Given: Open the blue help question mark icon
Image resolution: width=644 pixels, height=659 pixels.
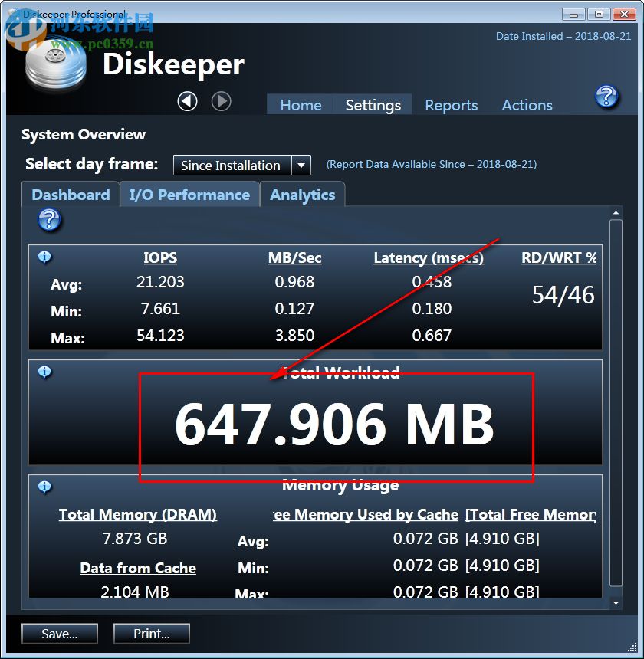Looking at the screenshot, I should click(606, 97).
